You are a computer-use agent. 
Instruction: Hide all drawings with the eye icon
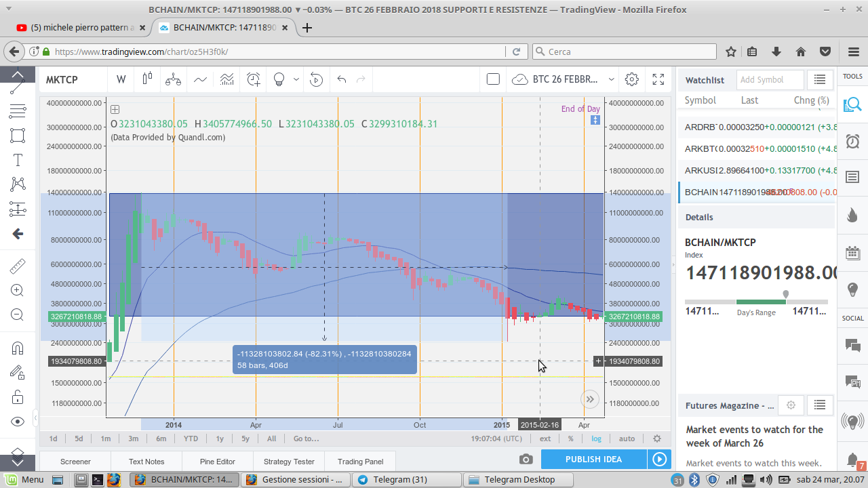(x=18, y=422)
